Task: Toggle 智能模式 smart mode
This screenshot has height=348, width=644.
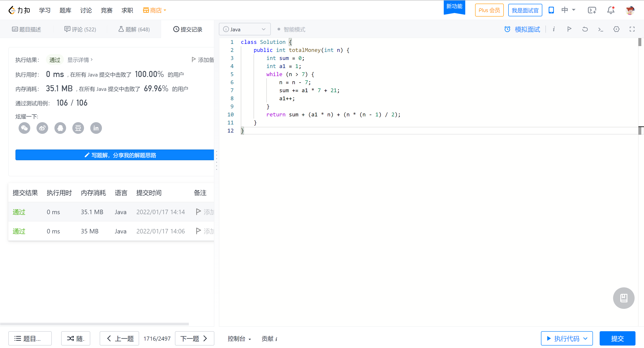Action: tap(291, 30)
